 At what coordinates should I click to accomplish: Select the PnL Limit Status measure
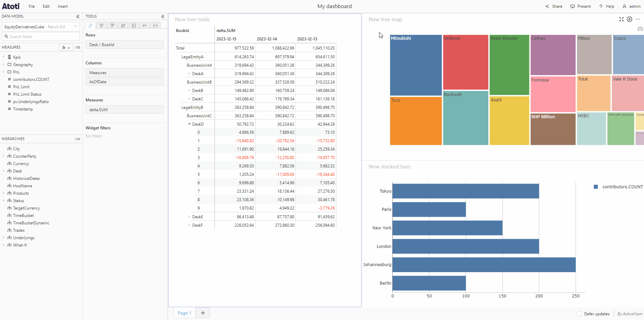(x=27, y=94)
